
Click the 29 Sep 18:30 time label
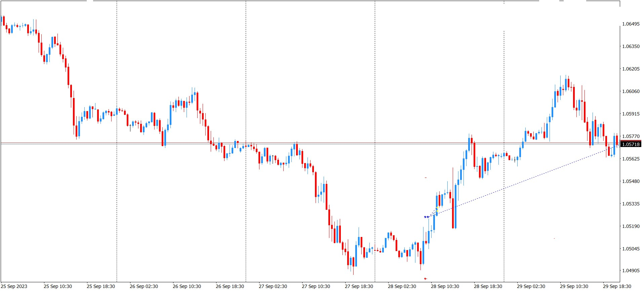pos(617,286)
